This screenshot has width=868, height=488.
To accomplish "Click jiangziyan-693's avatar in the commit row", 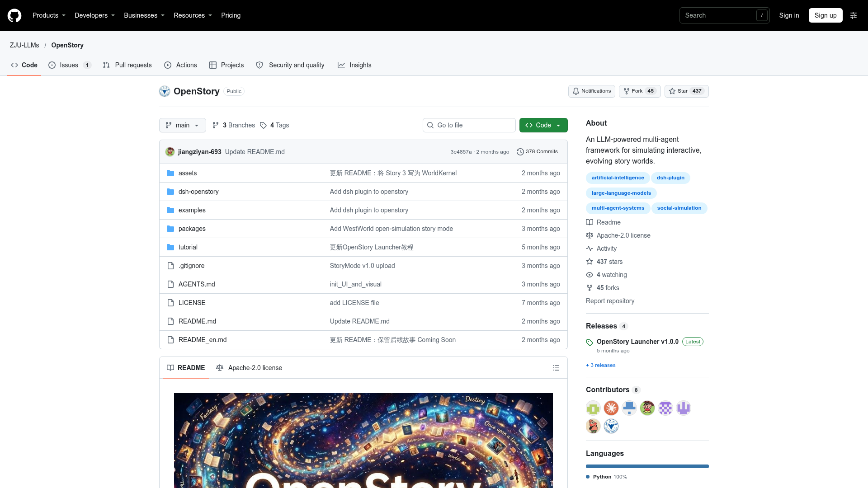I will (170, 152).
